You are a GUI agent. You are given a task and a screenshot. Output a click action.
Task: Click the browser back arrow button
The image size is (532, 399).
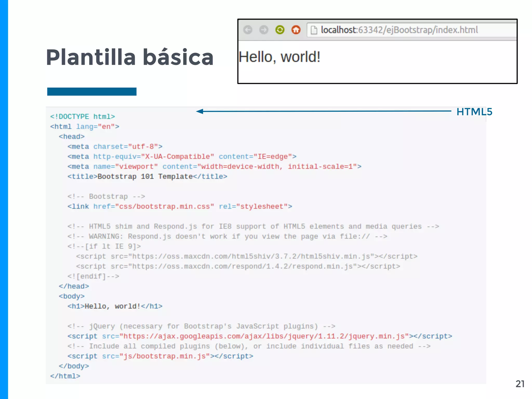coord(248,30)
